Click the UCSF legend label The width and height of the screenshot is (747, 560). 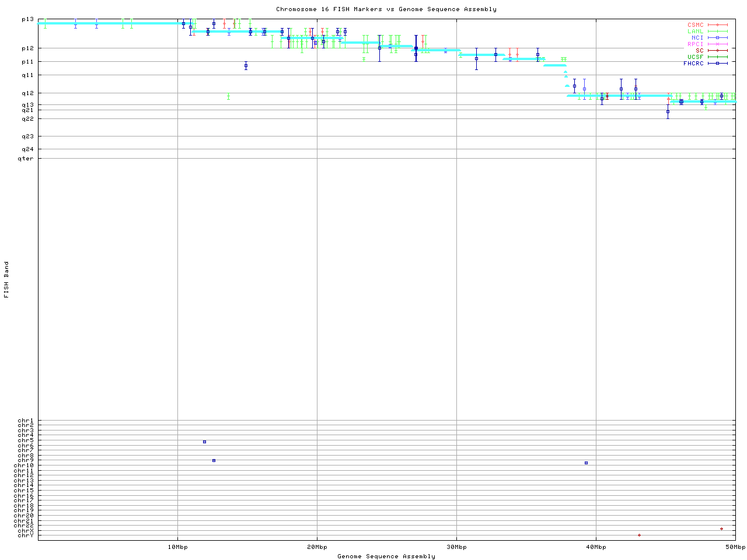[x=695, y=57]
